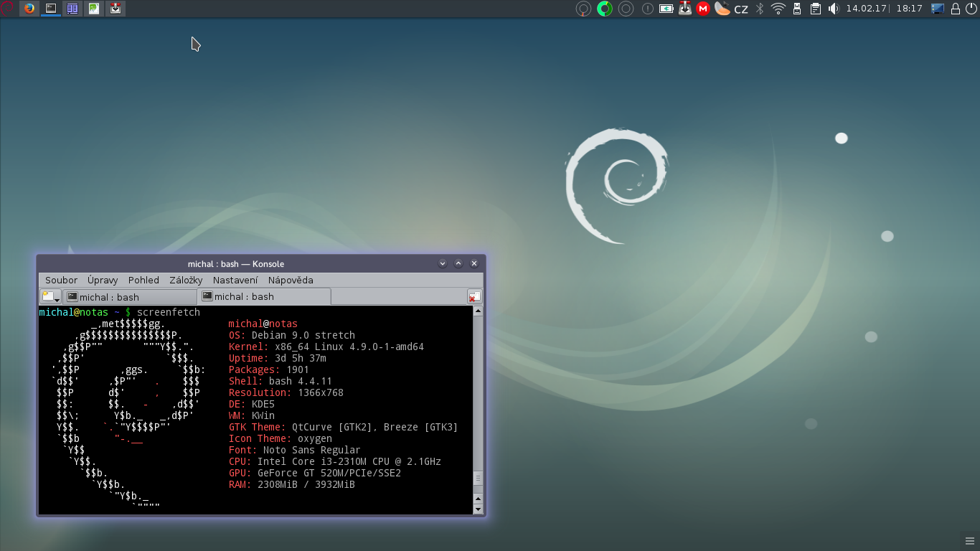Switch keyboard layout via CZ indicator
This screenshot has height=551, width=980.
click(741, 9)
